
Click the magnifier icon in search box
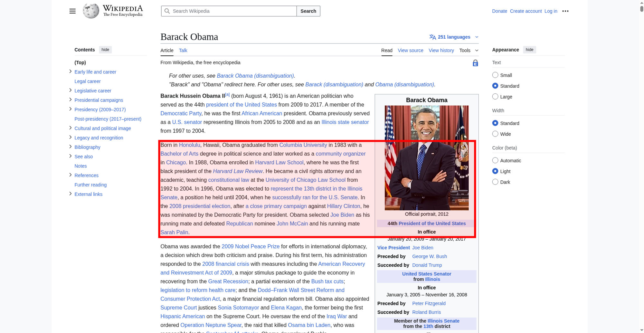coord(167,11)
